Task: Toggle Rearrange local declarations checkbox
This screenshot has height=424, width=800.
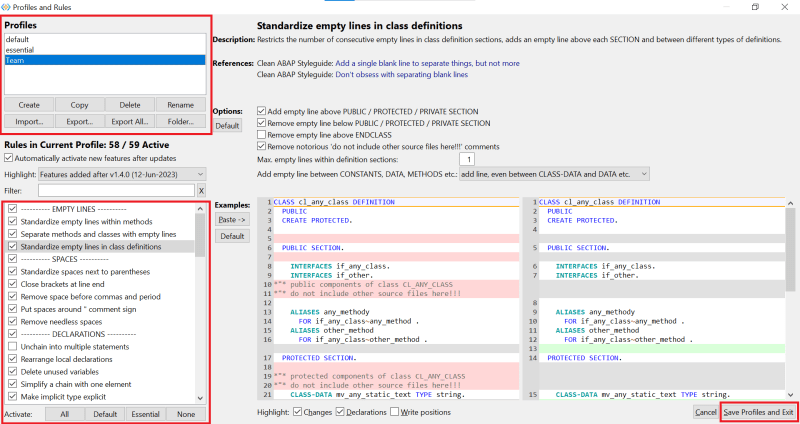Action: coord(12,359)
